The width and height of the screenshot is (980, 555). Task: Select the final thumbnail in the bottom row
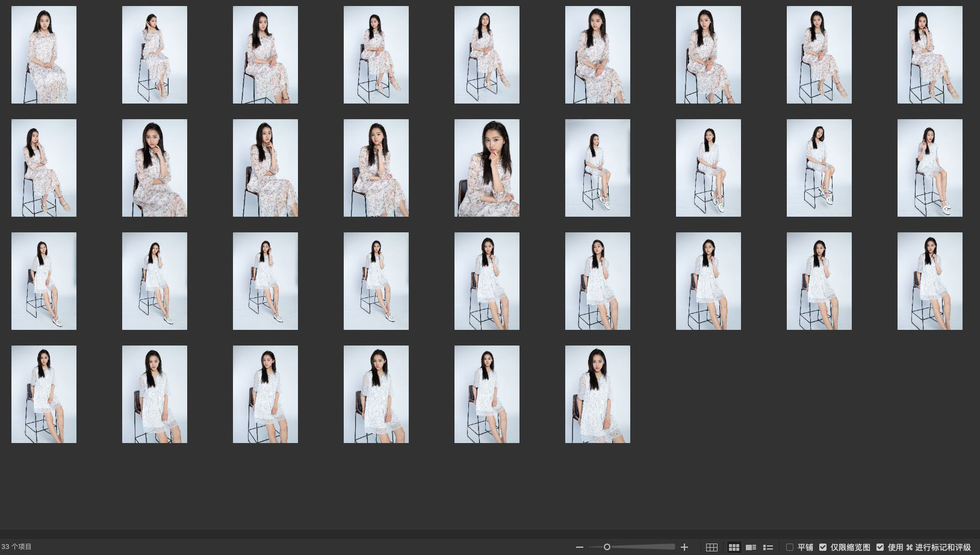pos(597,394)
